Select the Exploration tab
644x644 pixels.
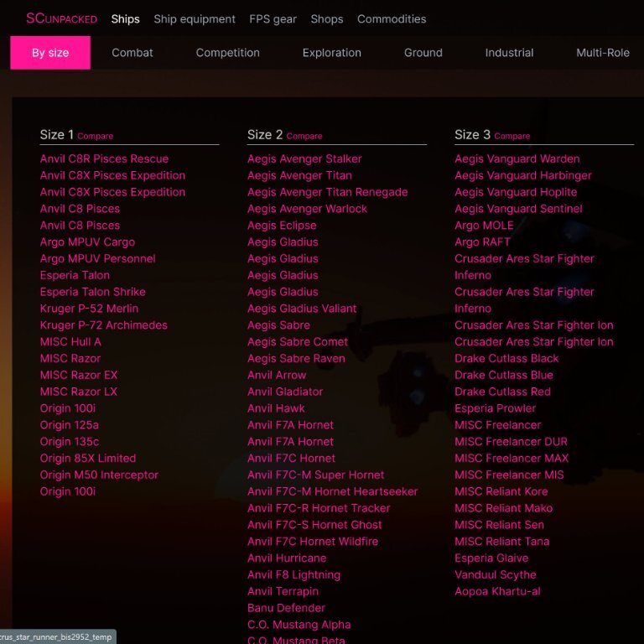coord(331,53)
